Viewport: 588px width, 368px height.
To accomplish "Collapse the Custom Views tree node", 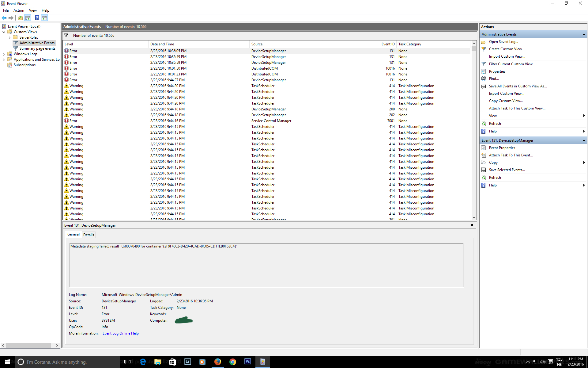I will click(4, 32).
